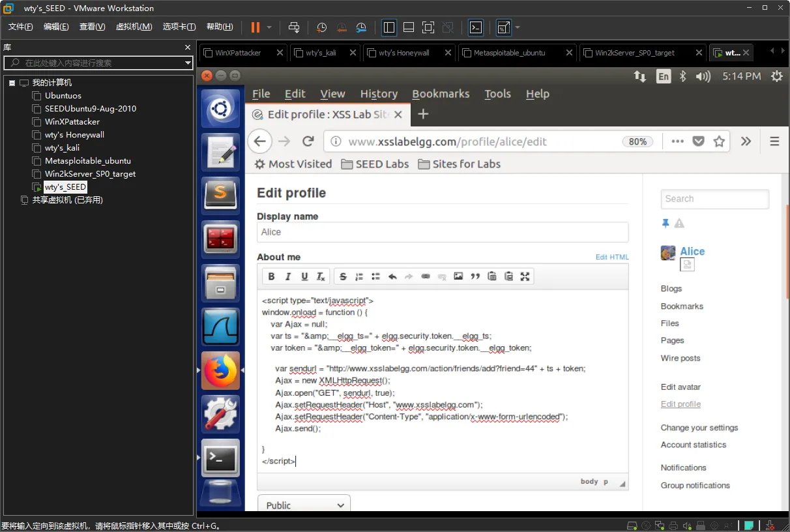Open a new Firefox tab
The image size is (790, 532).
tap(423, 114)
